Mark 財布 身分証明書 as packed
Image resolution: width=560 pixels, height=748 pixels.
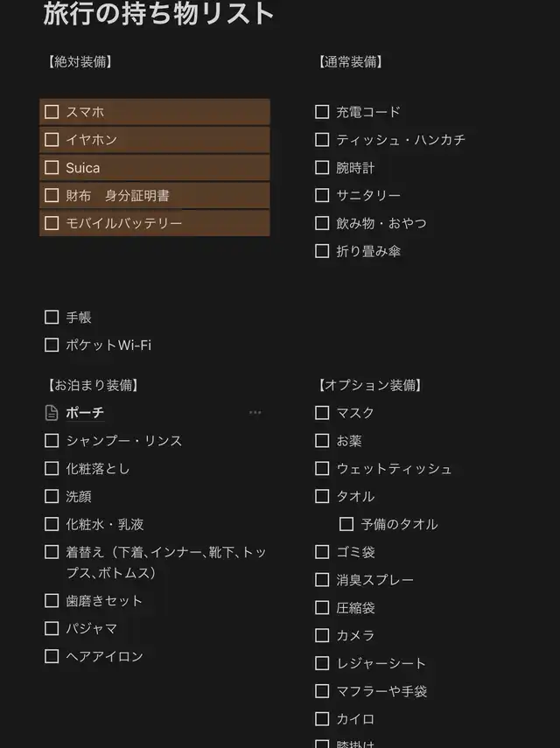click(52, 196)
